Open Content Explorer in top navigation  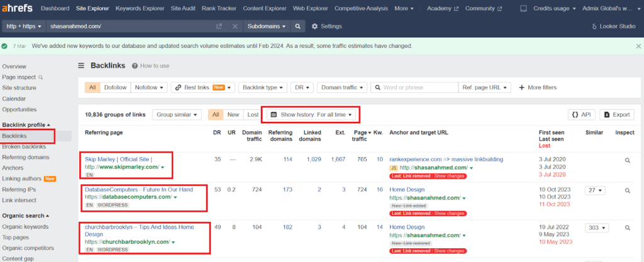[265, 8]
